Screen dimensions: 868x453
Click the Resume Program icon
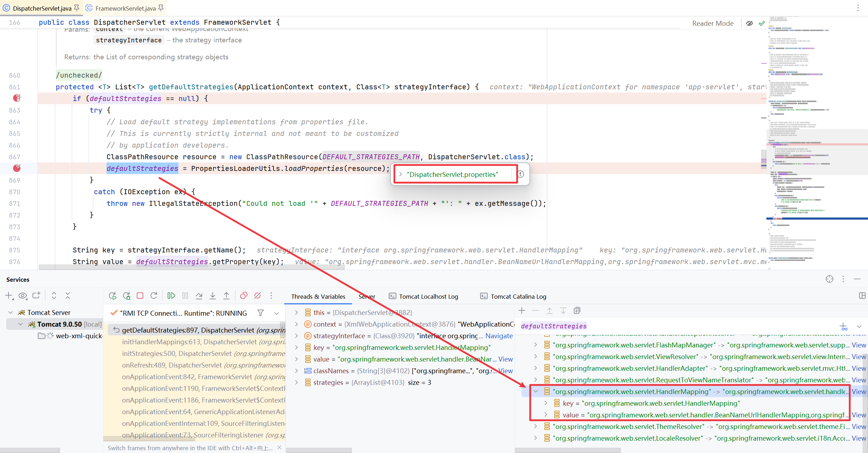pos(171,296)
